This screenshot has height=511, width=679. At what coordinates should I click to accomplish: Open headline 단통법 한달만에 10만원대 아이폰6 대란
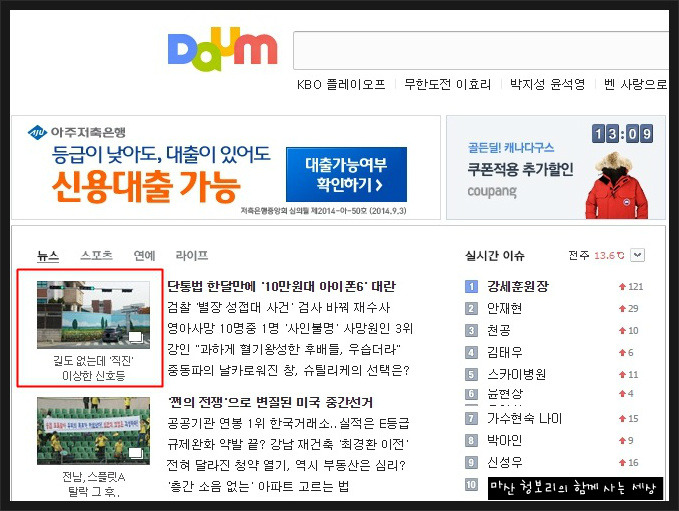[x=281, y=286]
